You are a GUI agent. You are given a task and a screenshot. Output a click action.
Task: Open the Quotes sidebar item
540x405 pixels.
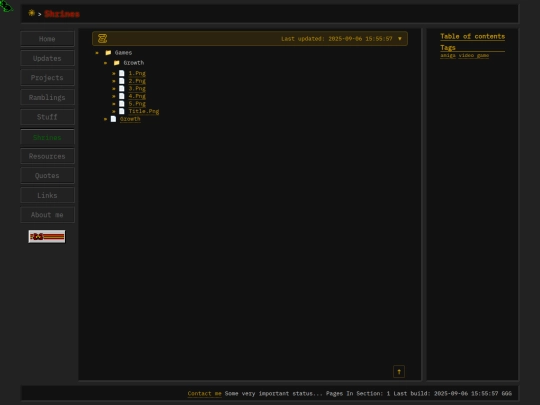click(x=47, y=176)
